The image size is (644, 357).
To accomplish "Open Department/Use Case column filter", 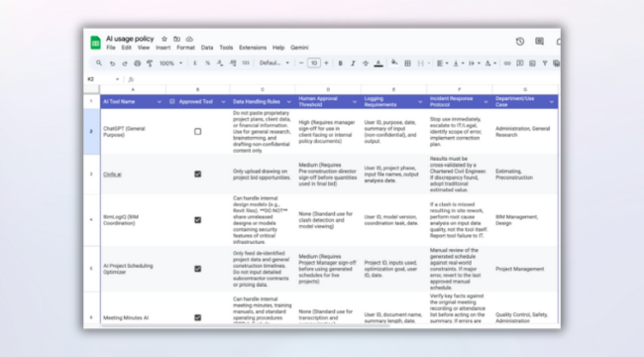I will (x=551, y=101).
